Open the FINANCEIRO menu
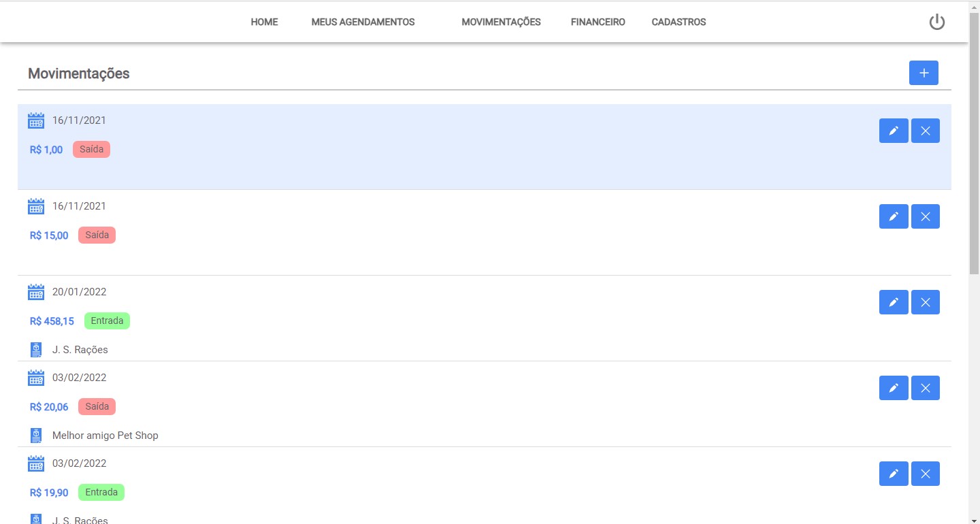 pos(598,22)
